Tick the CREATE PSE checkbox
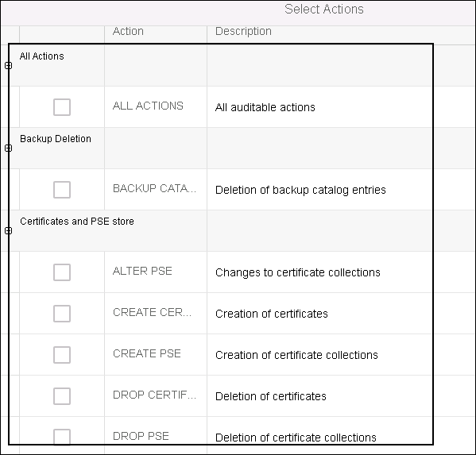This screenshot has width=476, height=455. (x=62, y=355)
